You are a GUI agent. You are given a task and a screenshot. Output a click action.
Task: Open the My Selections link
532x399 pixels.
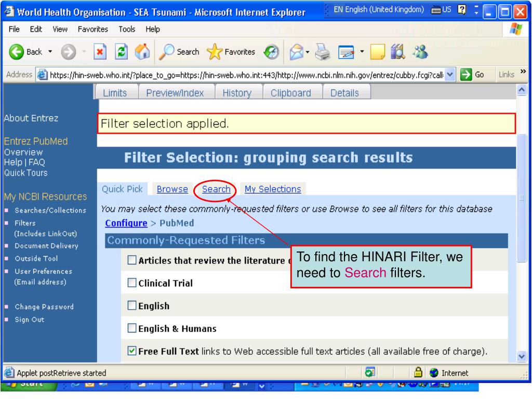pyautogui.click(x=273, y=189)
